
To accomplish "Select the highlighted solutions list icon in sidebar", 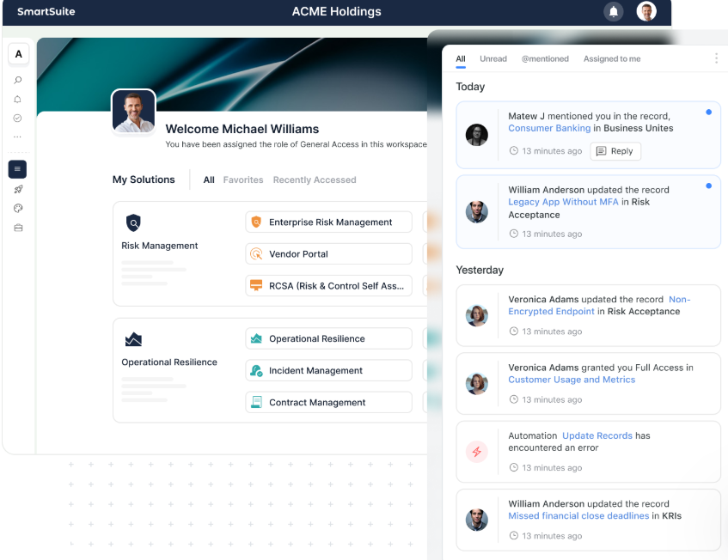I will 18,169.
